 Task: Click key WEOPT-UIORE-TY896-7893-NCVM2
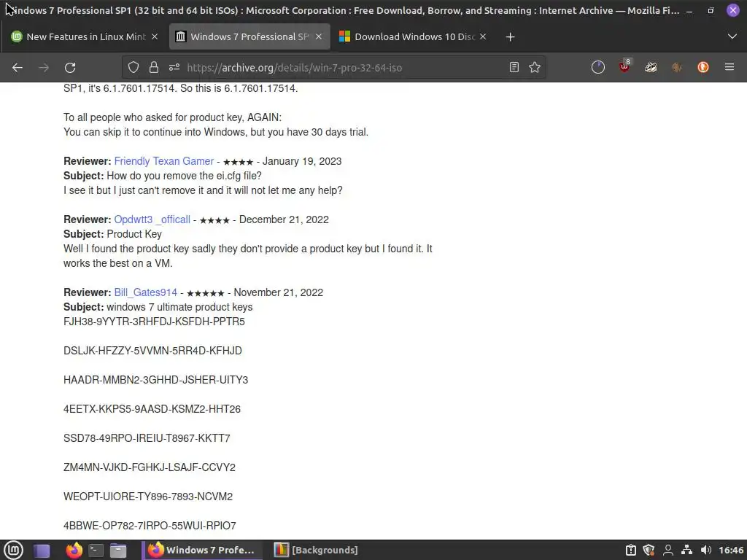pos(148,497)
